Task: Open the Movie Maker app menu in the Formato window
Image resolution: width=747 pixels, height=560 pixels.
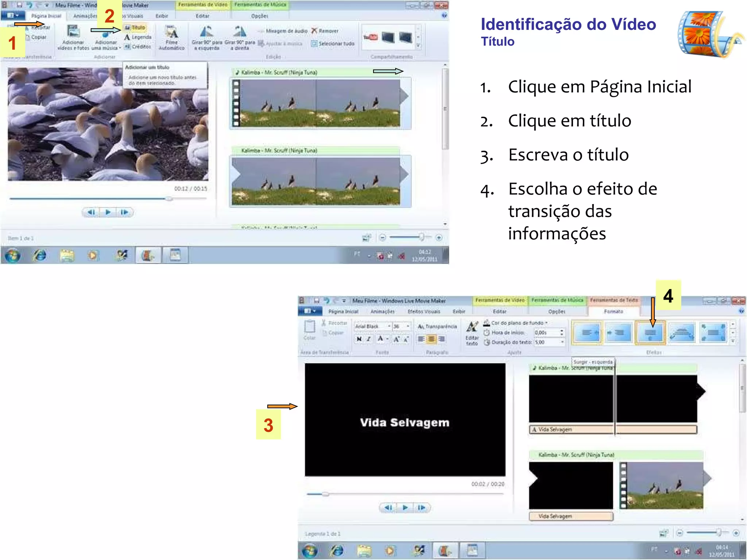Action: click(x=310, y=311)
